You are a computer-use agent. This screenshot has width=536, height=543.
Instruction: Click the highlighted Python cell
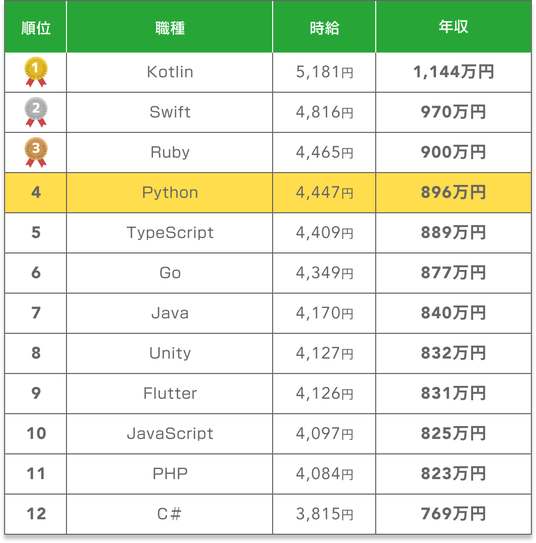[x=170, y=193]
